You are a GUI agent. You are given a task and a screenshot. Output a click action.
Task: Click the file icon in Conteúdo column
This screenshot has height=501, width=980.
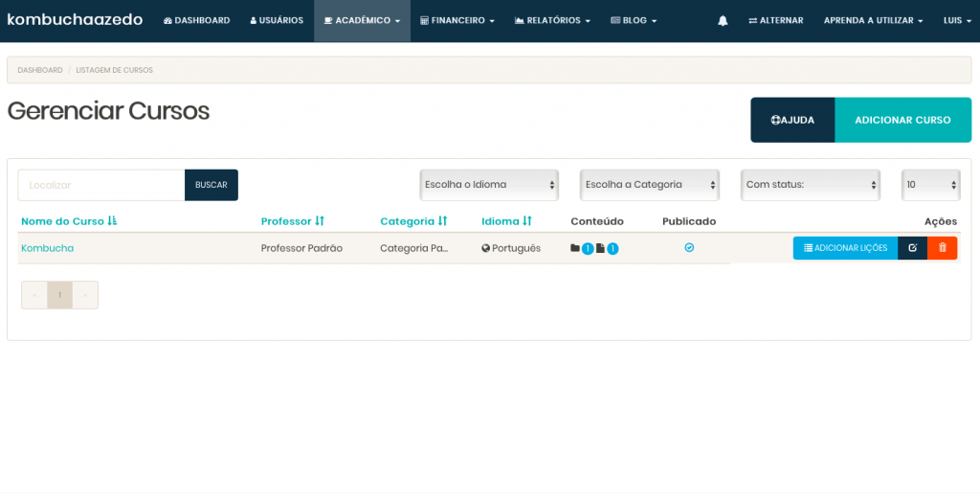point(600,248)
